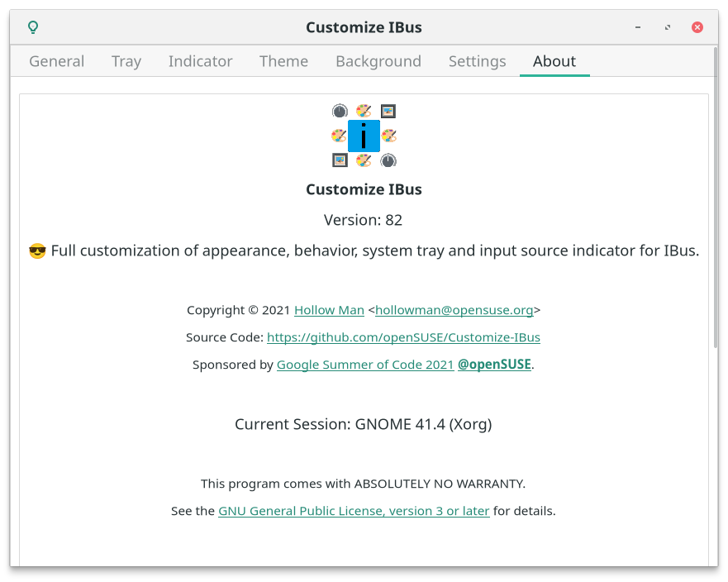
Task: Click the lightbulb icon in the title bar
Action: (x=33, y=27)
